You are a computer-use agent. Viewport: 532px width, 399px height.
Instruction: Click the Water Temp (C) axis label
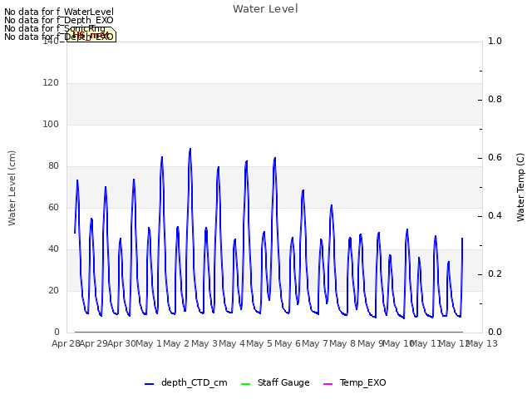point(520,187)
